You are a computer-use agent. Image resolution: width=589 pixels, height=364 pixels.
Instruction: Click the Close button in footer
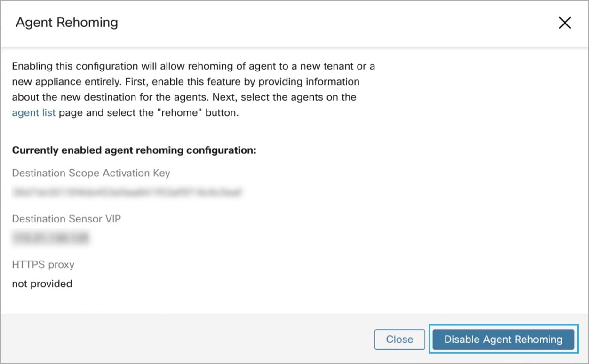point(399,340)
